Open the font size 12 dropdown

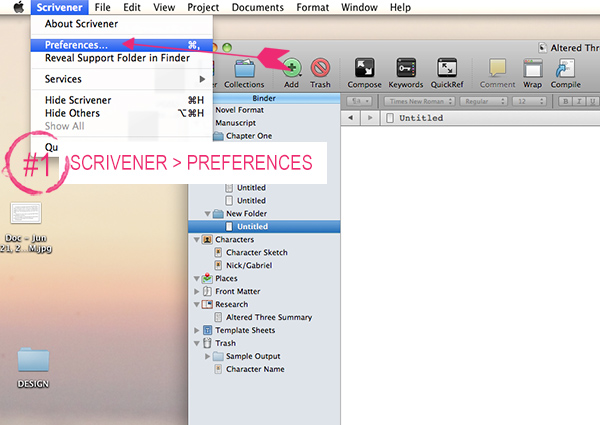pyautogui.click(x=530, y=101)
